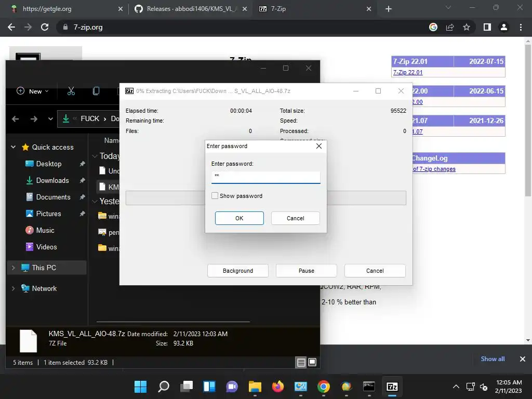Open Chrome profile menu
The height and width of the screenshot is (399, 532).
click(504, 27)
